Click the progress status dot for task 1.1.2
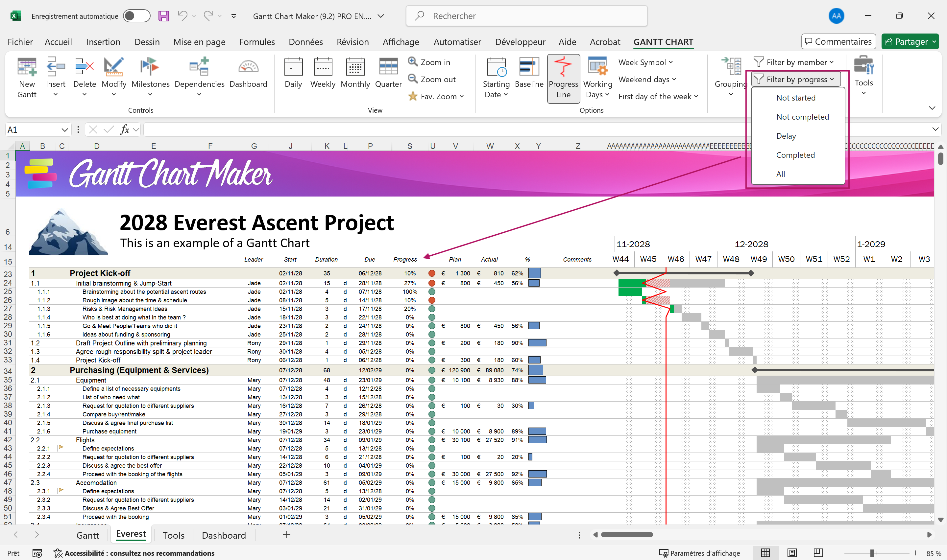 point(432,300)
